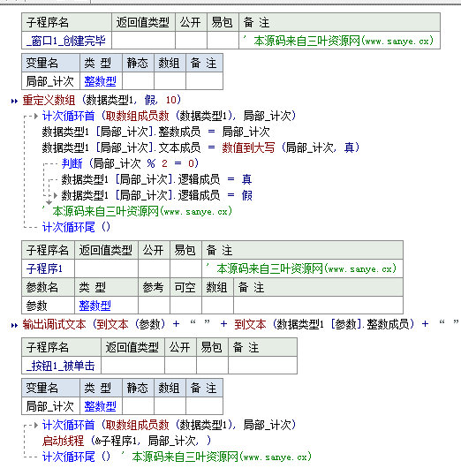Select the parameter name 参数
The height and width of the screenshot is (476, 461).
[x=36, y=306]
